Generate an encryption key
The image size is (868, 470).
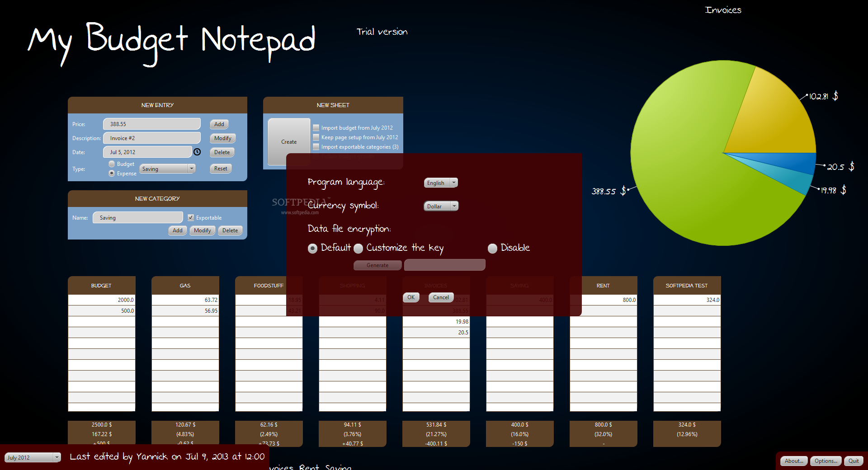click(377, 265)
